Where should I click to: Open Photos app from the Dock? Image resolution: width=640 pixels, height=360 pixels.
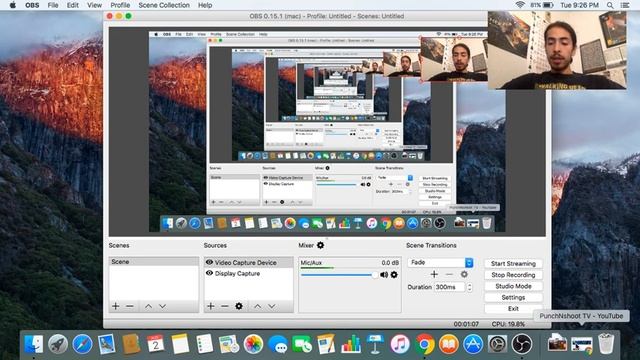253,344
